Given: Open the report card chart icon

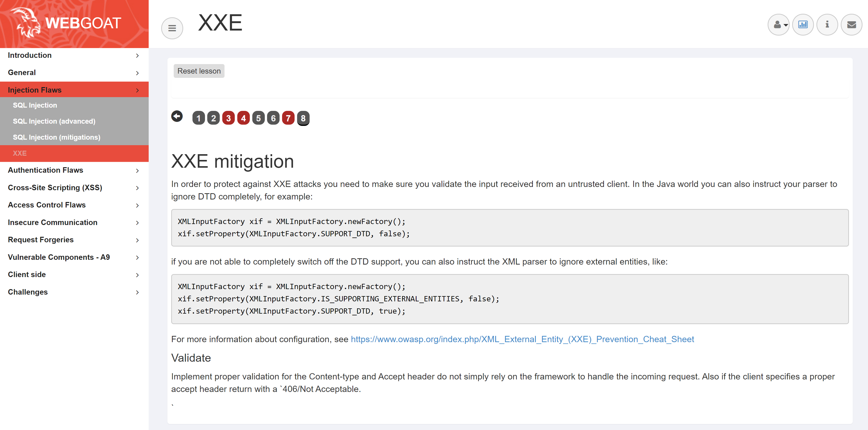Looking at the screenshot, I should tap(803, 25).
